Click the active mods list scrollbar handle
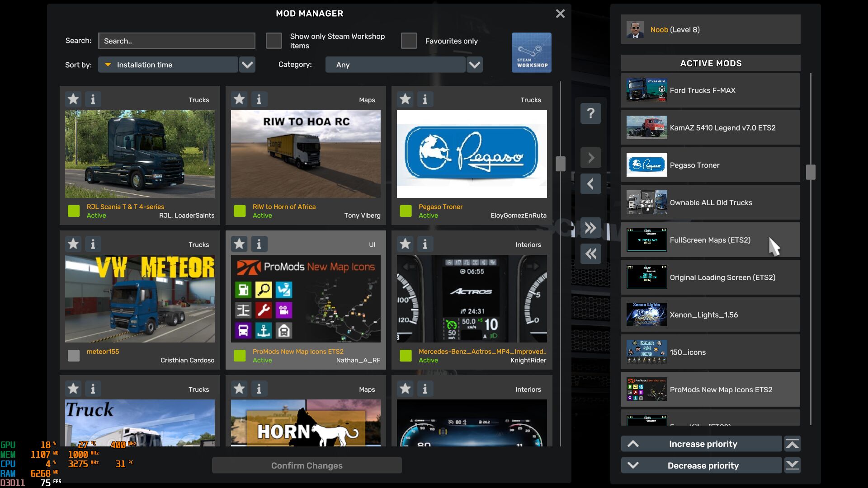 [x=811, y=172]
